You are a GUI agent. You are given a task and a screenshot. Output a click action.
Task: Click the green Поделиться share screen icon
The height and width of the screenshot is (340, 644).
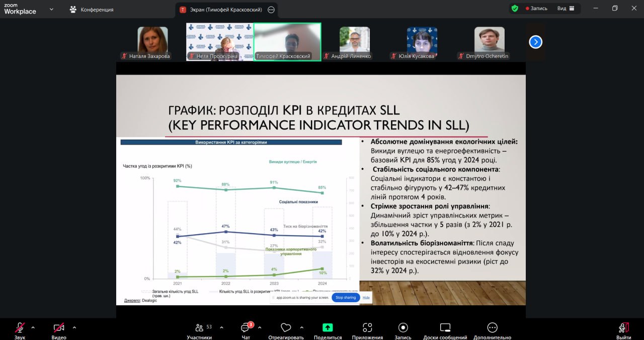point(328,328)
